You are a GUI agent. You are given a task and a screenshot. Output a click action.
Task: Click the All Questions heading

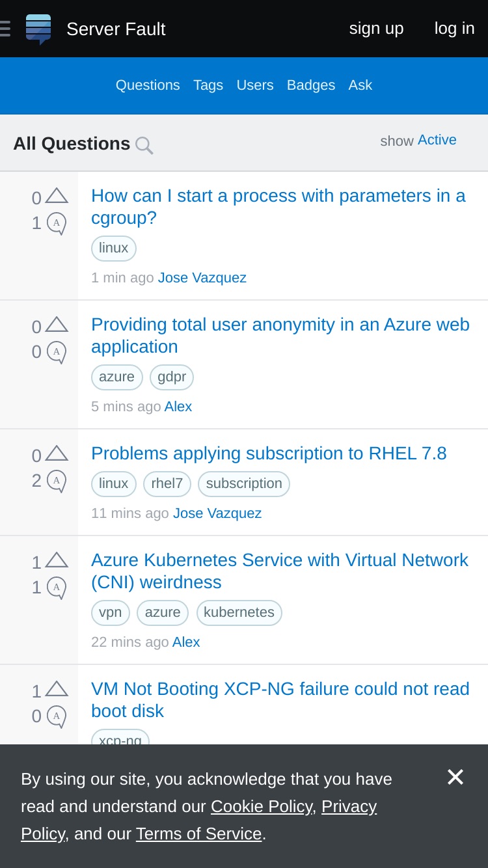pos(72,144)
